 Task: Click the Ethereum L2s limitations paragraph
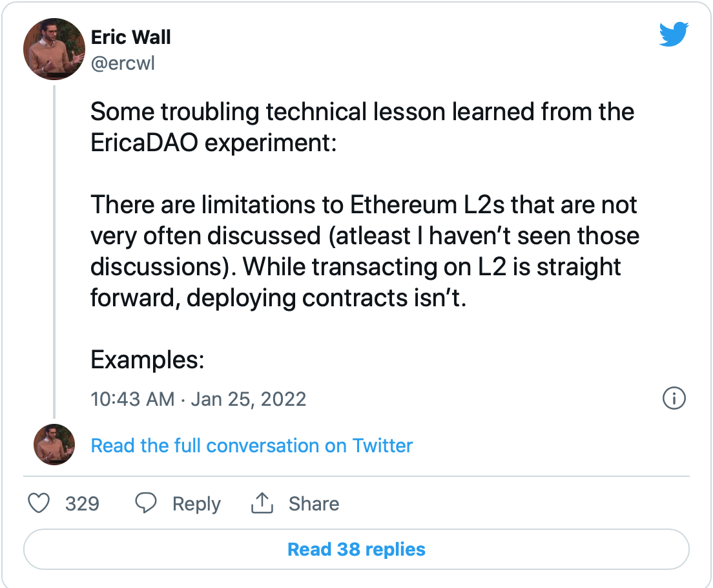pyautogui.click(x=365, y=251)
